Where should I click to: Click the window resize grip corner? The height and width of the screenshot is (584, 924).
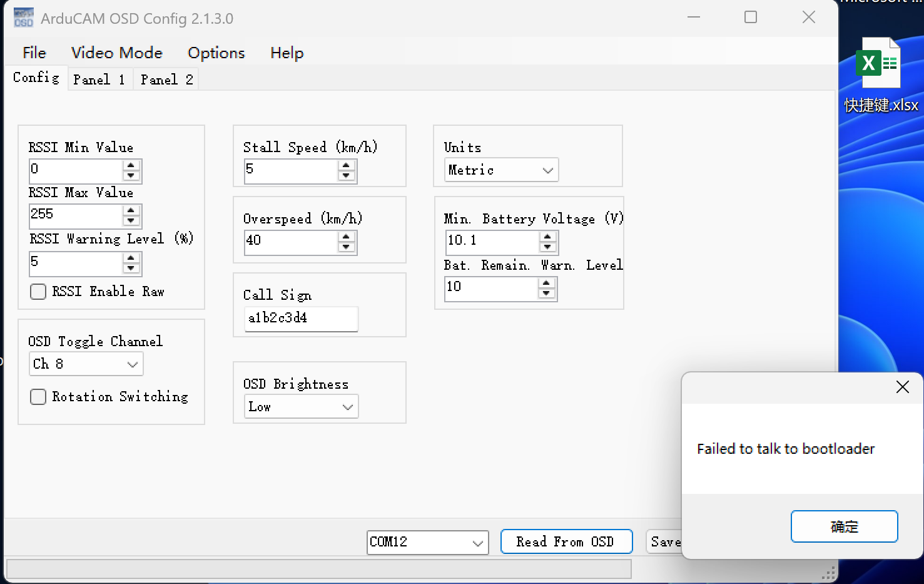coord(828,573)
